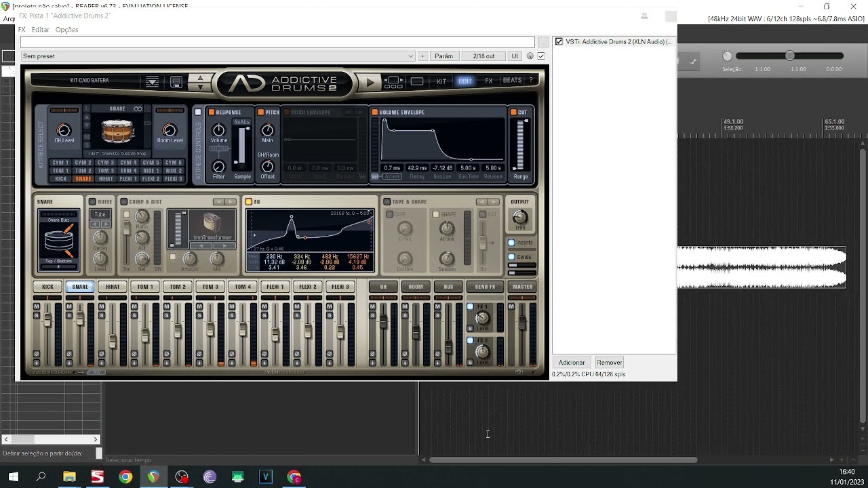The image size is (868, 488).
Task: Select the TOM 1 mixer channel button
Action: (145, 287)
